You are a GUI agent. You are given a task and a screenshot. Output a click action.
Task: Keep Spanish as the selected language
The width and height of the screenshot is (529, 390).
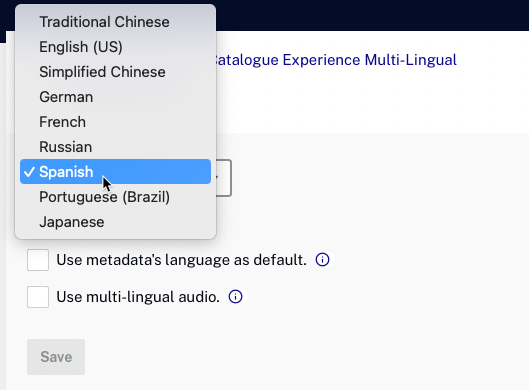point(115,172)
